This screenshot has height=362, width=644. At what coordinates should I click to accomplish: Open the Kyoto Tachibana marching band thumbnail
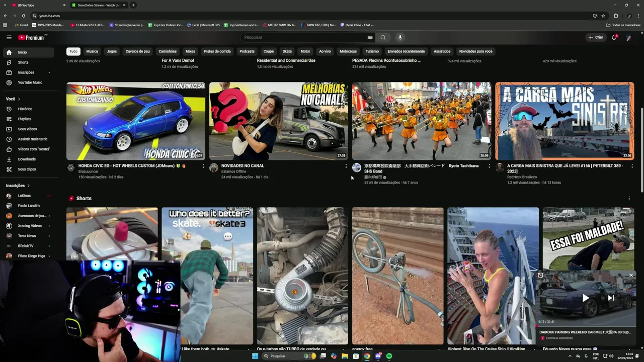point(422,121)
